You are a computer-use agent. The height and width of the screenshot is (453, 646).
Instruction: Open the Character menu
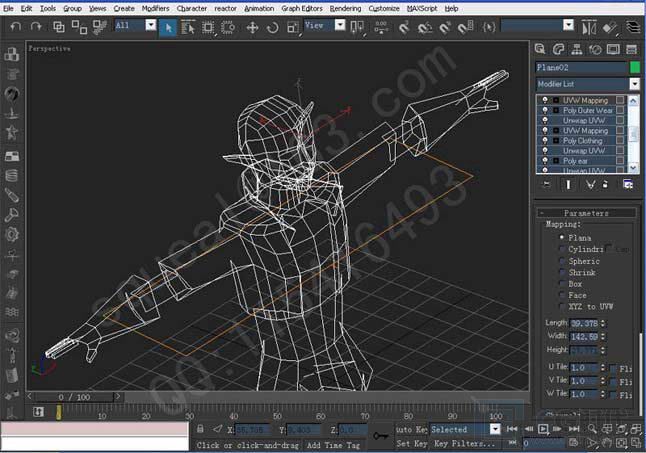coord(192,8)
